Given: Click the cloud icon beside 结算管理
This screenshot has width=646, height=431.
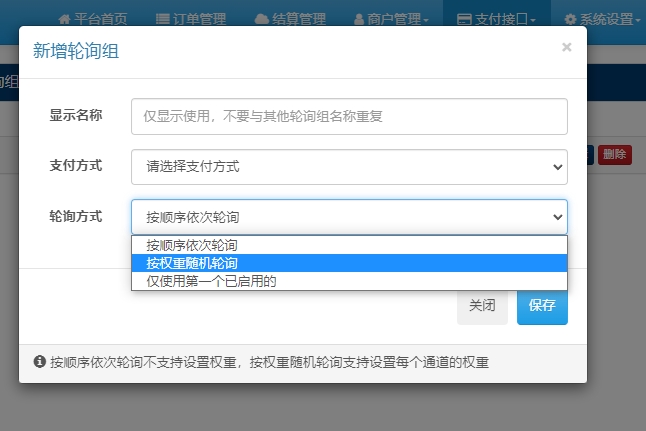Looking at the screenshot, I should 262,19.
